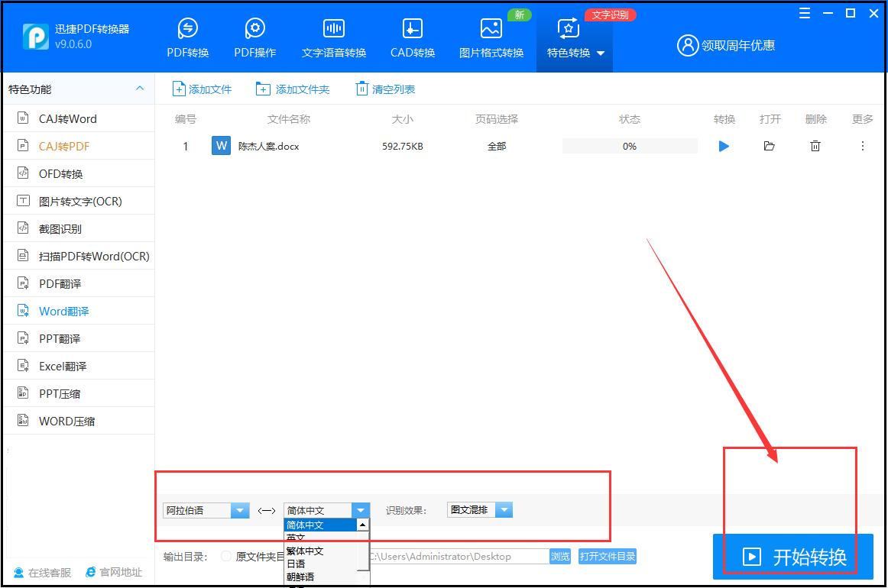Start converting 陈杰人案.docx with the play icon

pyautogui.click(x=724, y=146)
